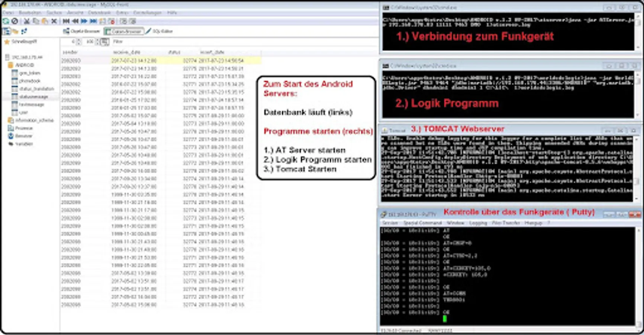Open the Files Transfer menu in PuTTY
Image resolution: width=644 pixels, height=335 pixels.
[506, 223]
